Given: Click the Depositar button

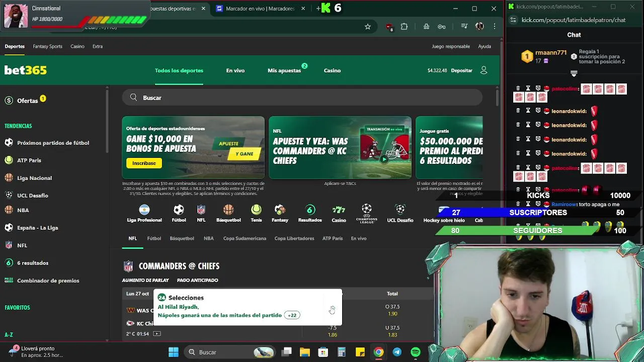Looking at the screenshot, I should 461,70.
